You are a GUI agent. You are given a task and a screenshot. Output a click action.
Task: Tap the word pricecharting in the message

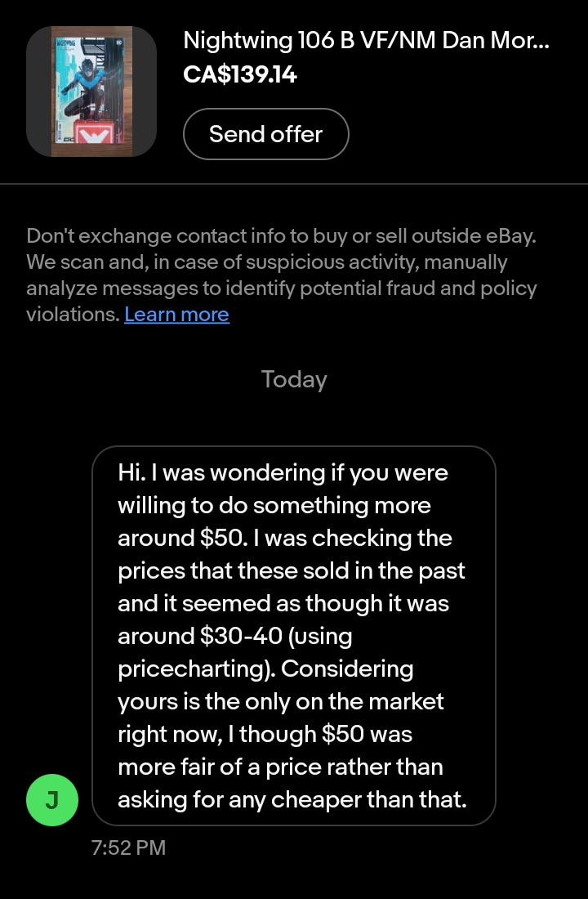196,669
